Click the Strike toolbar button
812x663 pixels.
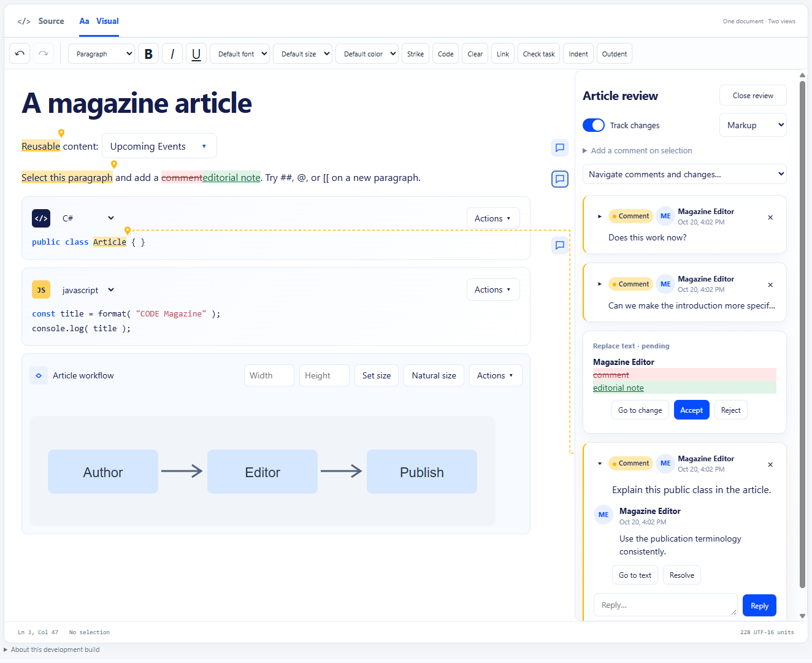(415, 54)
